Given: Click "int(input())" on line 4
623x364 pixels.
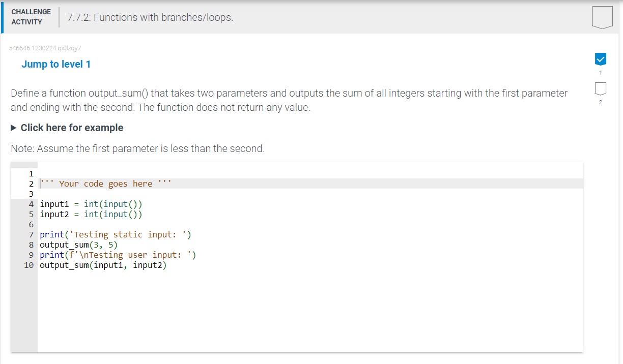Looking at the screenshot, I should [x=113, y=204].
